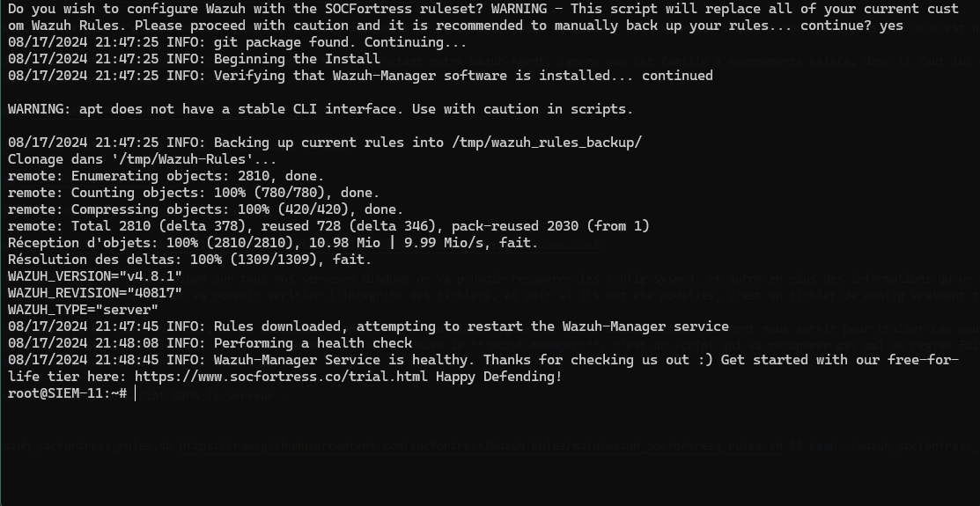Screen dimensions: 980x506
Task: Select the WAZUH_VERSION="v4.8.1" line
Action: 95,276
